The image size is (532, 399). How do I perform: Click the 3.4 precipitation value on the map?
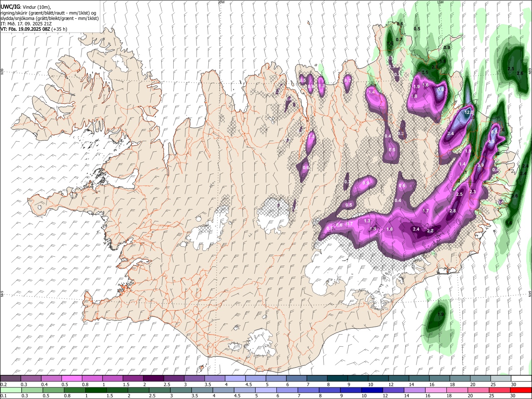(x=451, y=133)
